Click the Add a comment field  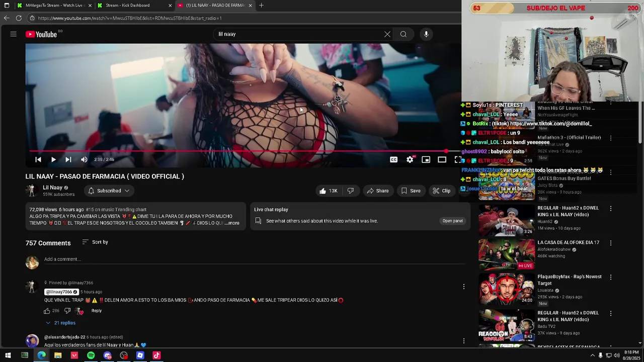click(x=254, y=259)
